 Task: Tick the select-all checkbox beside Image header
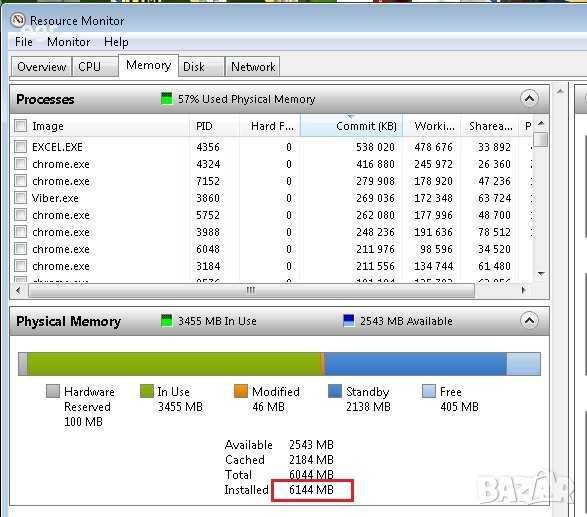(21, 126)
